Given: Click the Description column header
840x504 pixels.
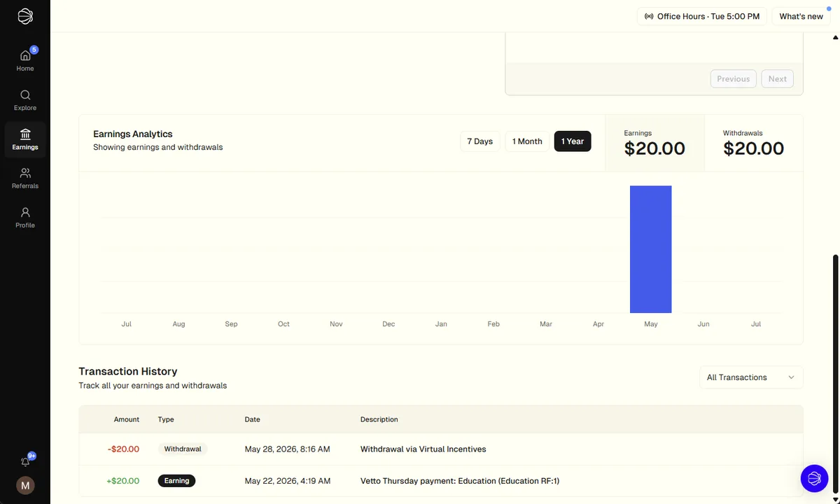Looking at the screenshot, I should click(379, 419).
